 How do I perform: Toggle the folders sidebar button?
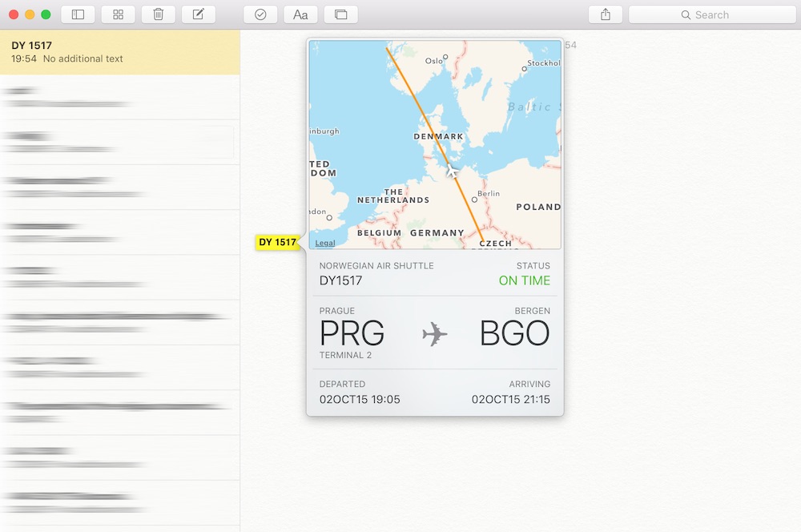point(78,14)
